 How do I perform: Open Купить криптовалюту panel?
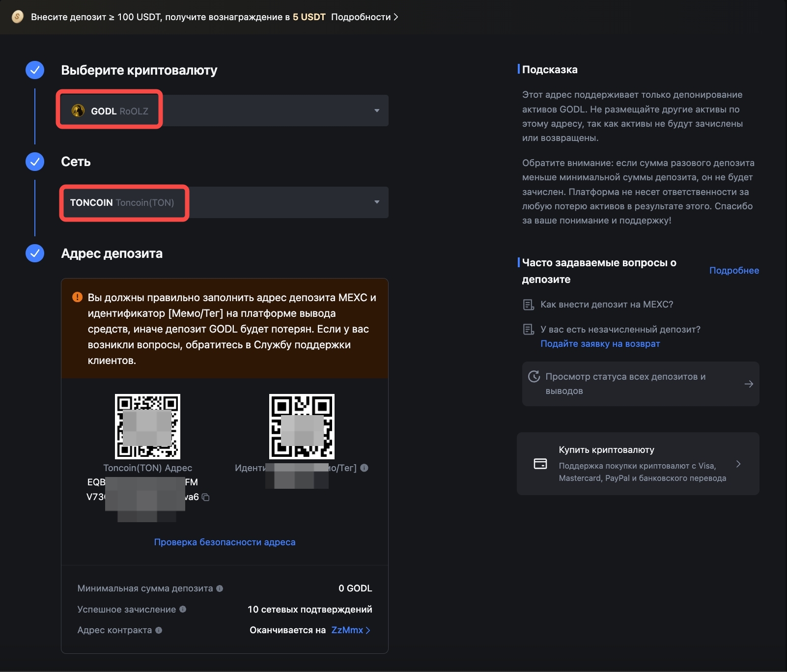638,464
